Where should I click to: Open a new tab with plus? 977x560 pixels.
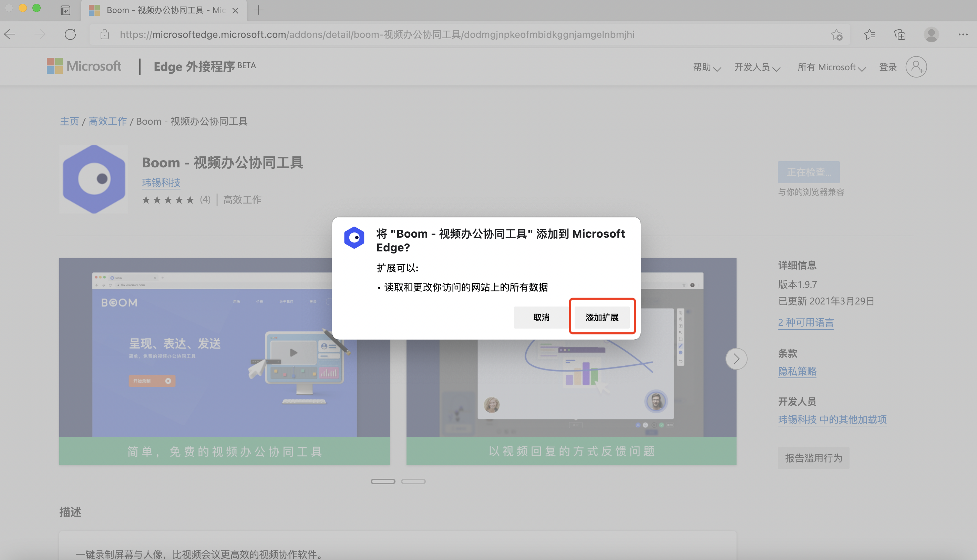(259, 10)
